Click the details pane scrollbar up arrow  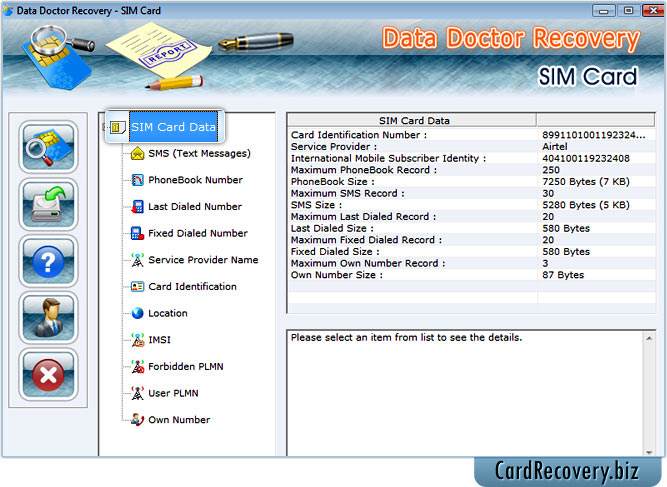(x=649, y=339)
